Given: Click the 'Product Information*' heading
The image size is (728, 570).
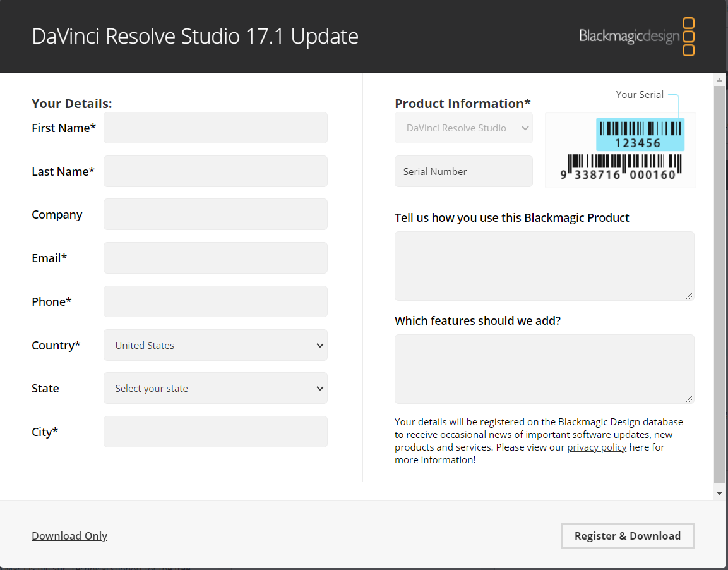Looking at the screenshot, I should [x=462, y=104].
